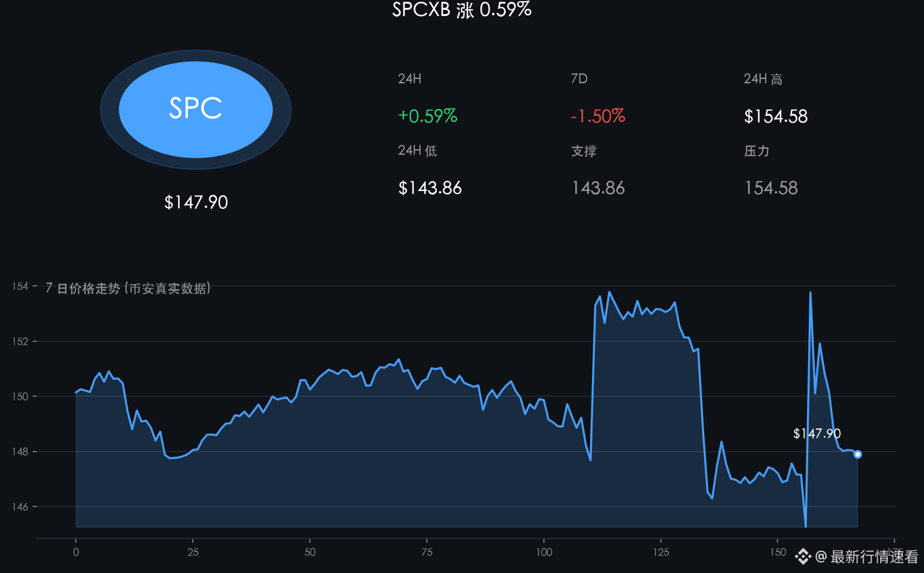Click the 150 x-axis tick label

click(778, 552)
